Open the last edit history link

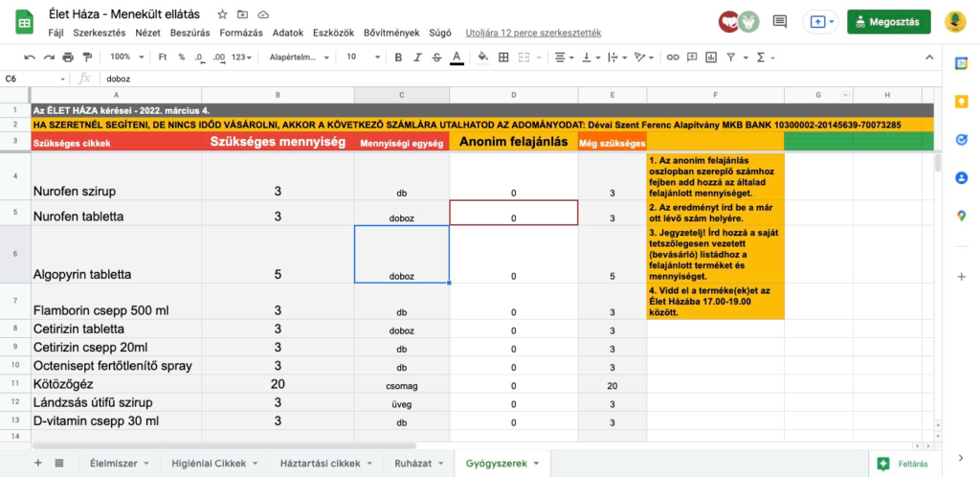tap(532, 32)
